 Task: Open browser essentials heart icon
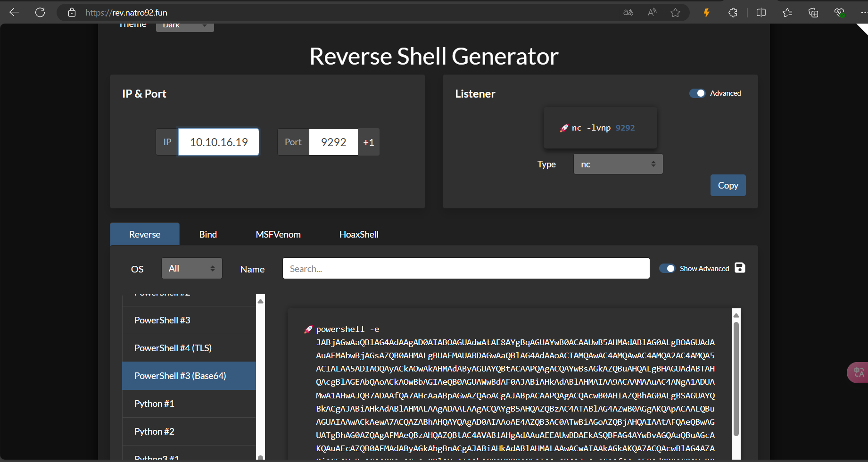click(839, 12)
